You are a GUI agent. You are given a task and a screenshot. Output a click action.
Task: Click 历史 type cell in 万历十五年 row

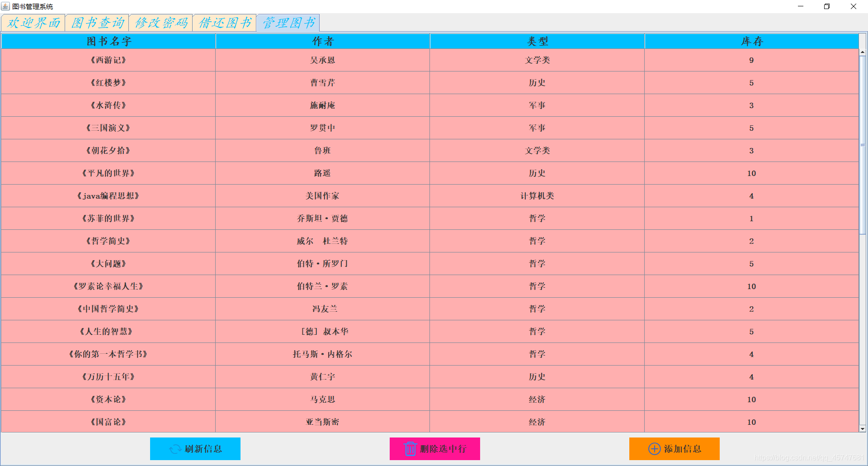tap(537, 377)
